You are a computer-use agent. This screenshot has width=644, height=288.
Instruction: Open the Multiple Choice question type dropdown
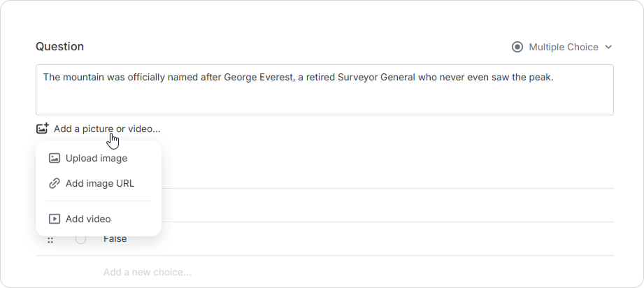point(562,48)
